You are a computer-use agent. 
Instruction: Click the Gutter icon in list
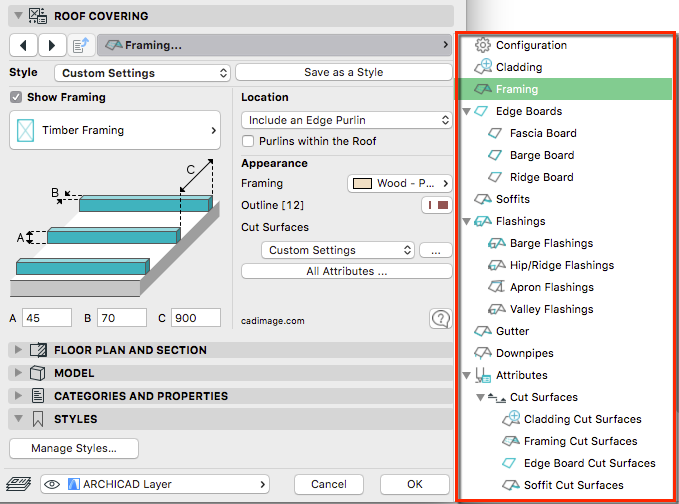(x=482, y=331)
